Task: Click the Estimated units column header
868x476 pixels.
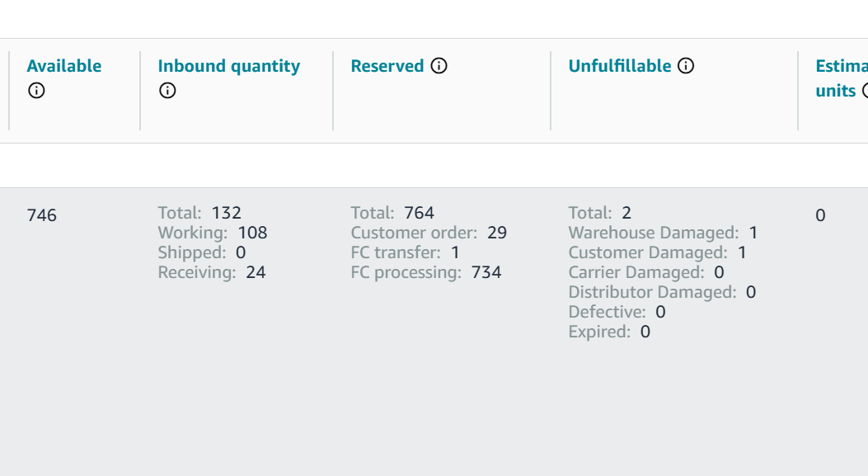Action: 842,78
